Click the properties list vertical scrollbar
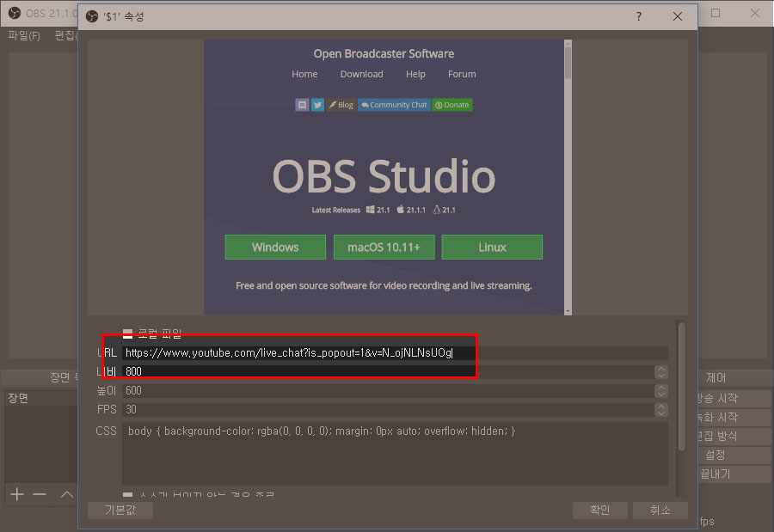The height and width of the screenshot is (532, 774). click(682, 387)
